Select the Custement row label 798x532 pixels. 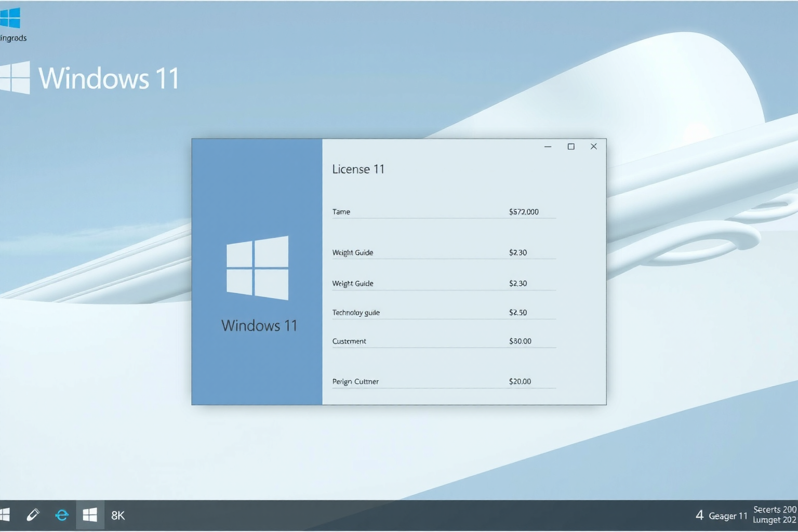click(x=349, y=341)
